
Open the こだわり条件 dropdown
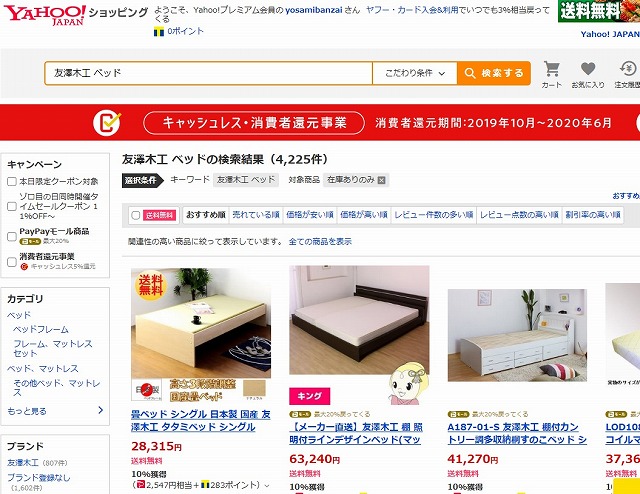(x=415, y=73)
